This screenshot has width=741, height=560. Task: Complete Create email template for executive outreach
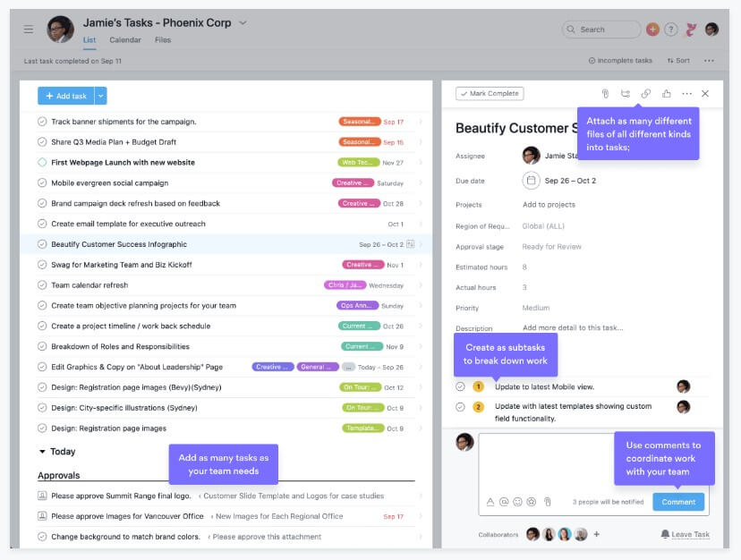tap(42, 224)
